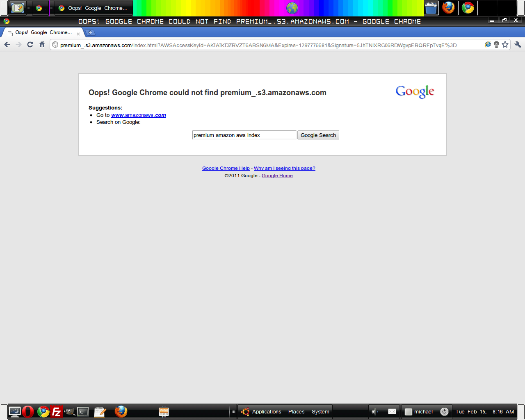Image resolution: width=525 pixels, height=420 pixels.
Task: Open the Google Chrome Help link
Action: [226, 168]
